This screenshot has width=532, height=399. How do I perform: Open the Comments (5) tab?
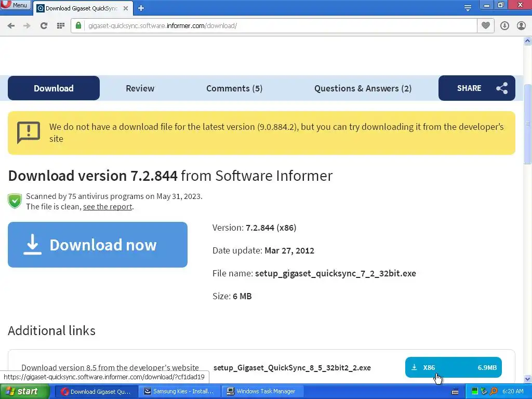point(234,88)
